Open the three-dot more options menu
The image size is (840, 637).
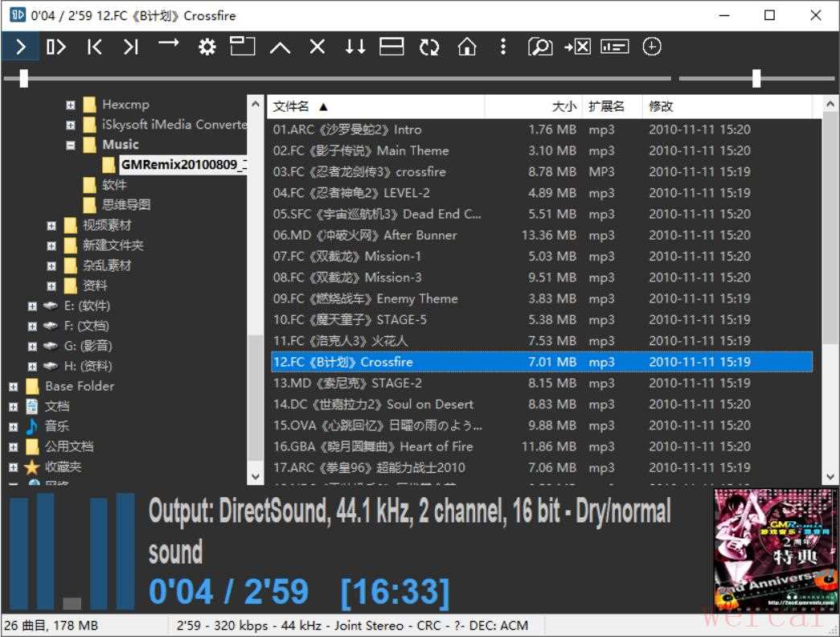[x=503, y=47]
